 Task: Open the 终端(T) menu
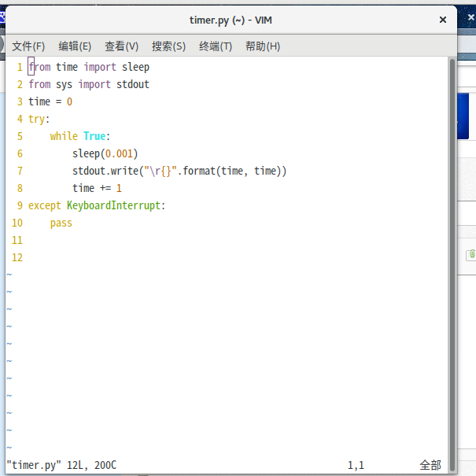(x=216, y=46)
